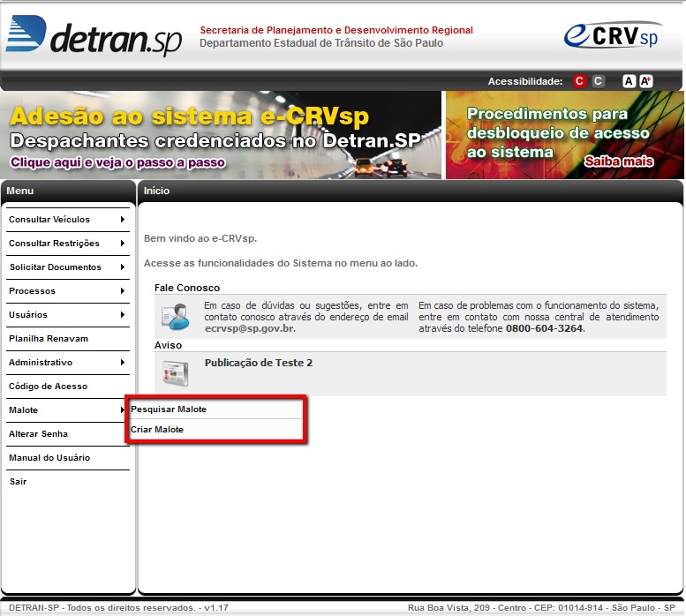Increase font size with A+ icon
The image size is (686, 616).
point(646,81)
